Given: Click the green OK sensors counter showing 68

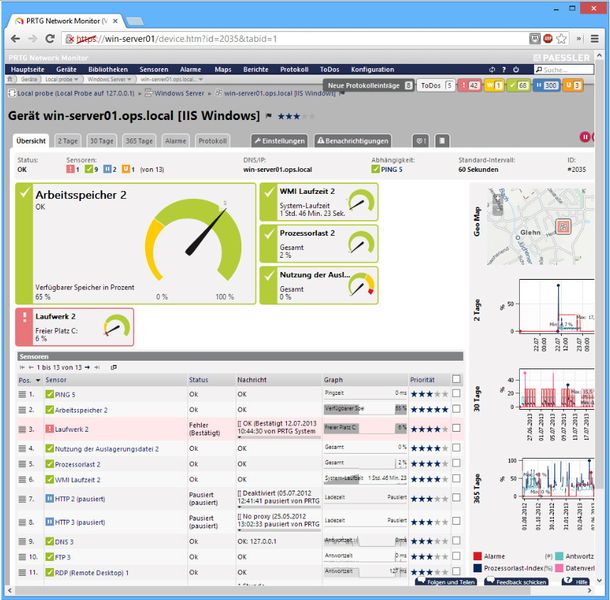Looking at the screenshot, I should [x=519, y=85].
